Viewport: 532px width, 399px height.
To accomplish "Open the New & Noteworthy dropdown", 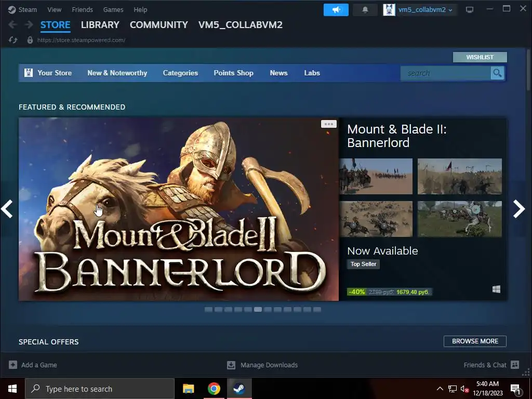I will 117,73.
